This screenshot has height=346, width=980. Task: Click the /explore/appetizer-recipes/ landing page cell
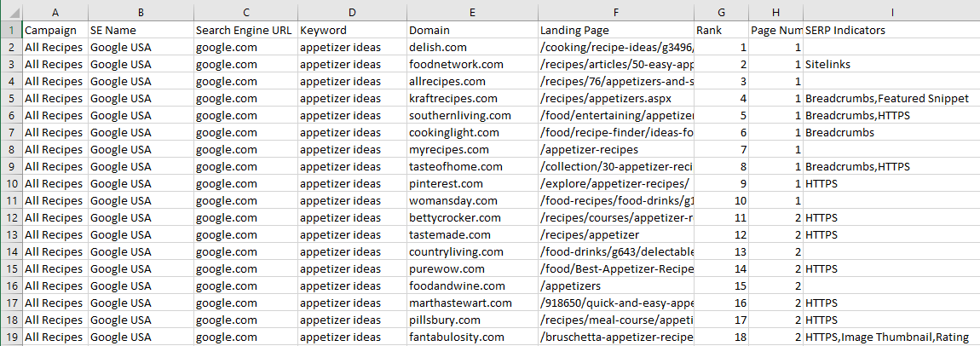tap(616, 183)
